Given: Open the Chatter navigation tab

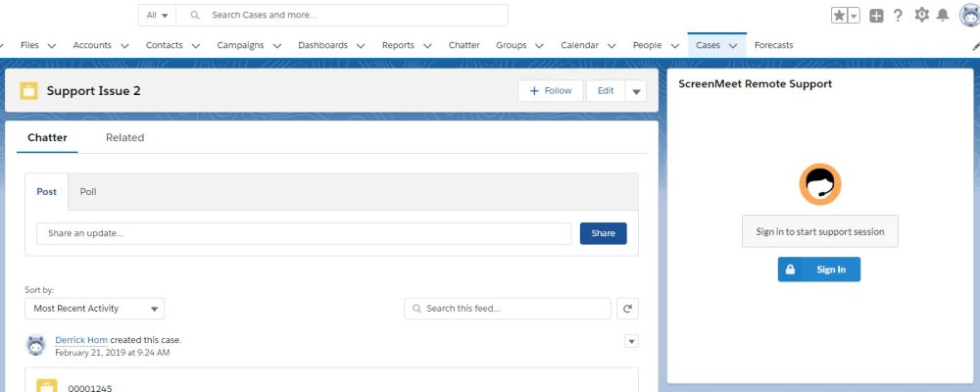Looking at the screenshot, I should tap(465, 45).
